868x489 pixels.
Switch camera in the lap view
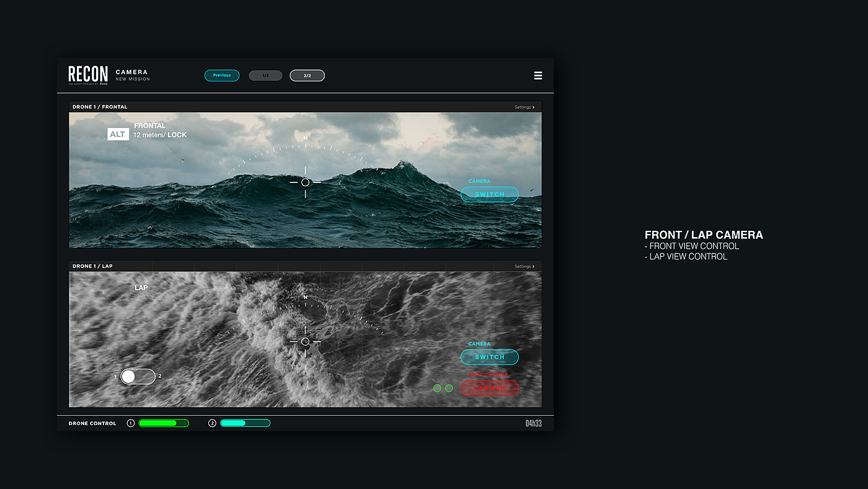tap(490, 357)
